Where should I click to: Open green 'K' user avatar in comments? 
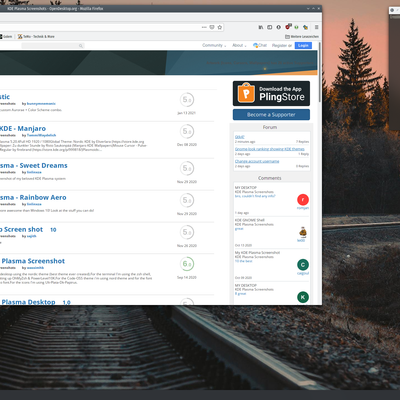(303, 297)
